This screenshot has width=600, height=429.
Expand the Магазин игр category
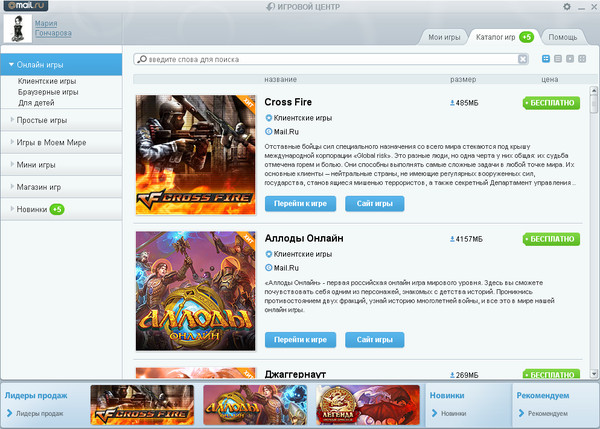[x=61, y=187]
